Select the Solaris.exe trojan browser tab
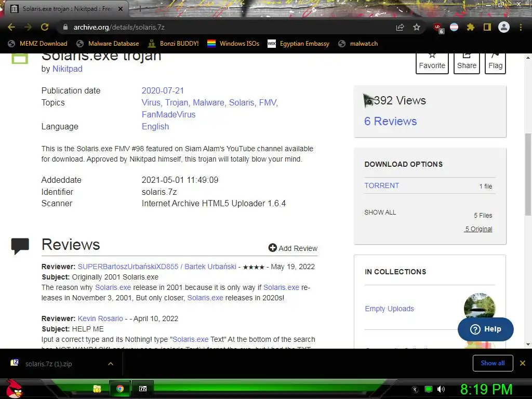This screenshot has height=399, width=532. tap(66, 9)
